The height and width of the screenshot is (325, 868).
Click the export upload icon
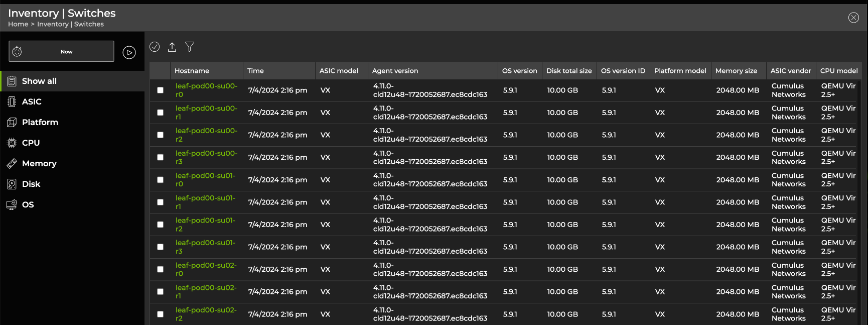pyautogui.click(x=172, y=47)
